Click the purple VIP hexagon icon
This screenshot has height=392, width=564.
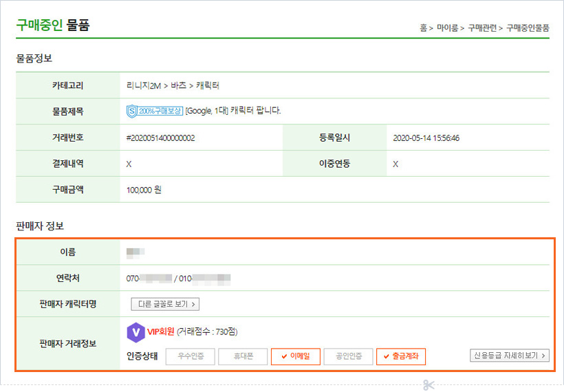tap(136, 332)
